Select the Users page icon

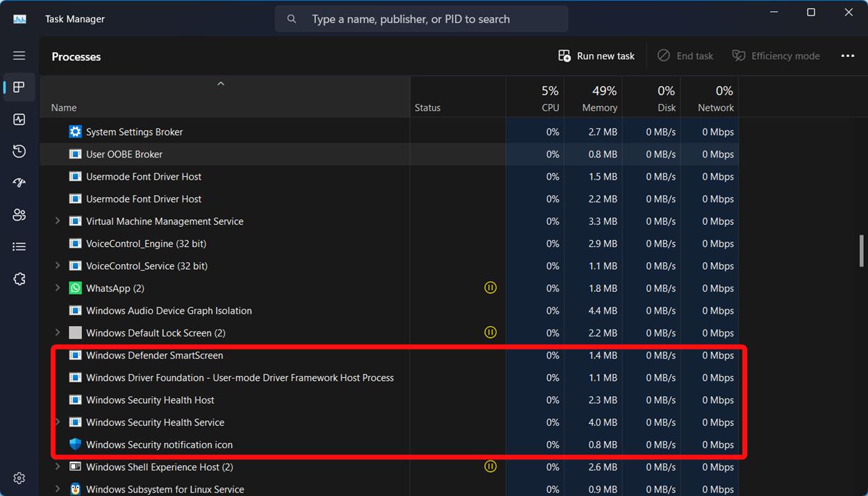(19, 214)
